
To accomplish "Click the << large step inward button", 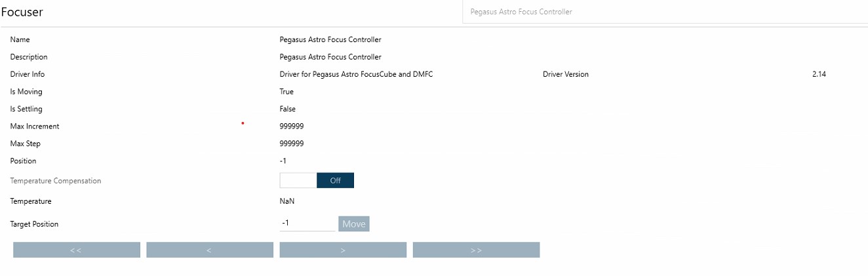I will (x=77, y=250).
